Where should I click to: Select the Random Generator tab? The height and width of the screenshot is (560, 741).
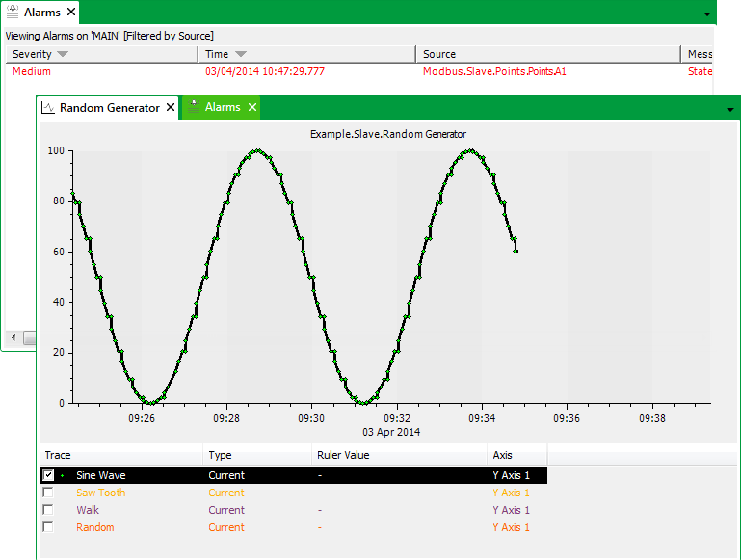pyautogui.click(x=109, y=108)
